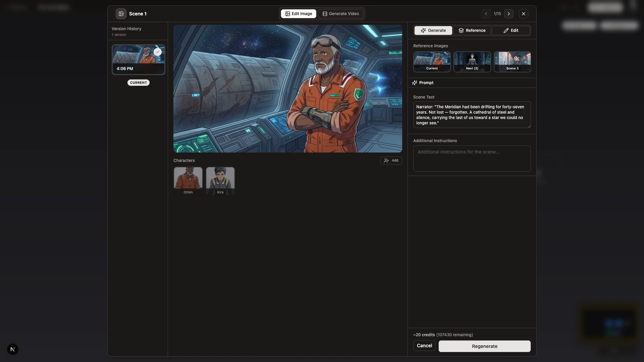Click the Scene 1 image icon

(121, 14)
